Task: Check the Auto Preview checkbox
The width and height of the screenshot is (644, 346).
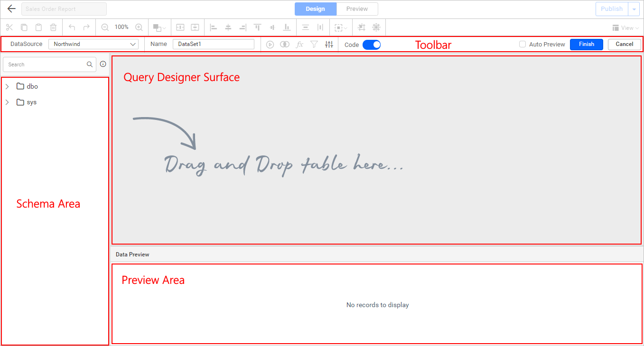Action: coord(522,44)
